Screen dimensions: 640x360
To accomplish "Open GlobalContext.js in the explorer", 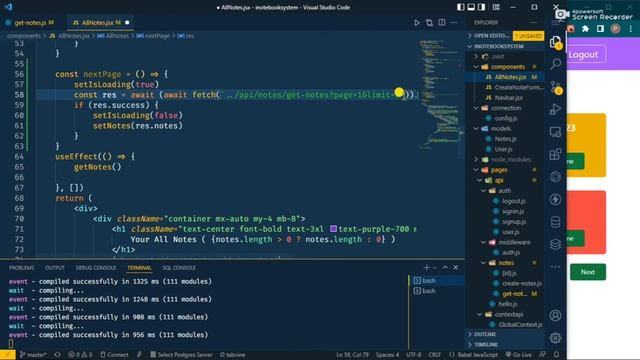I will click(x=517, y=324).
